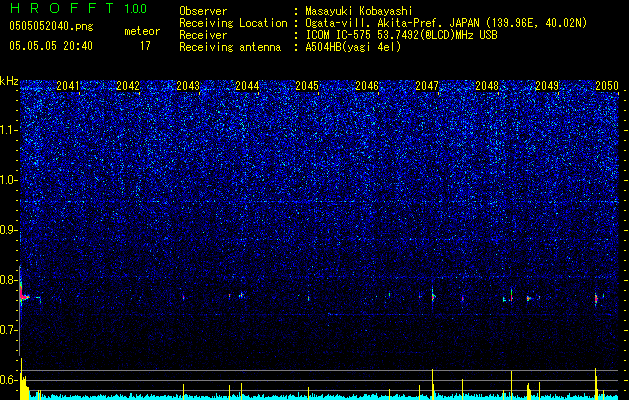This screenshot has height=400, width=629.
Task: Click the 1.0 kHz axis label
Action: [x=9, y=181]
